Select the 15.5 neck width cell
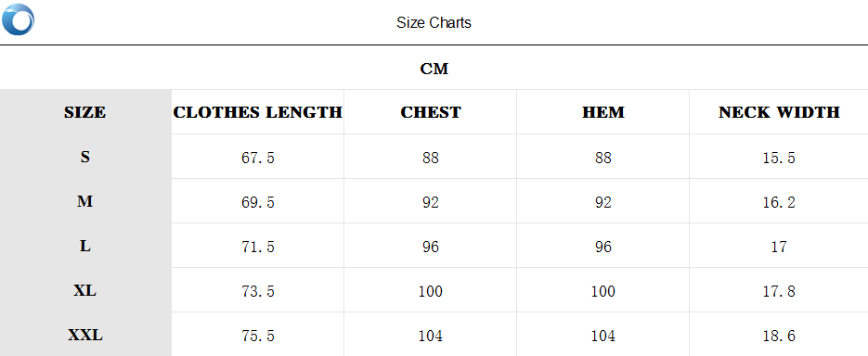The height and width of the screenshot is (356, 868). (x=779, y=159)
